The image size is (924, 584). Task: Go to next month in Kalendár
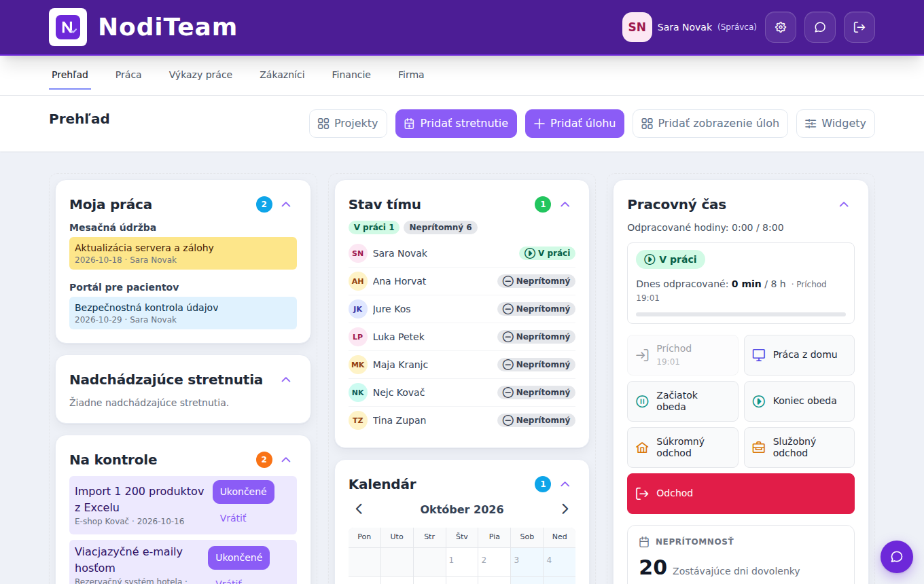tap(565, 509)
